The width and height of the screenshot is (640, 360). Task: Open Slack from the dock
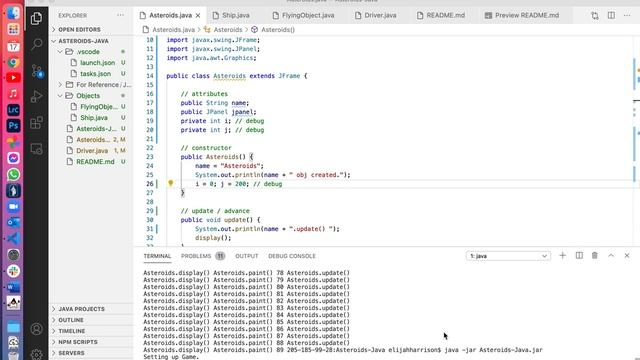tap(13, 271)
